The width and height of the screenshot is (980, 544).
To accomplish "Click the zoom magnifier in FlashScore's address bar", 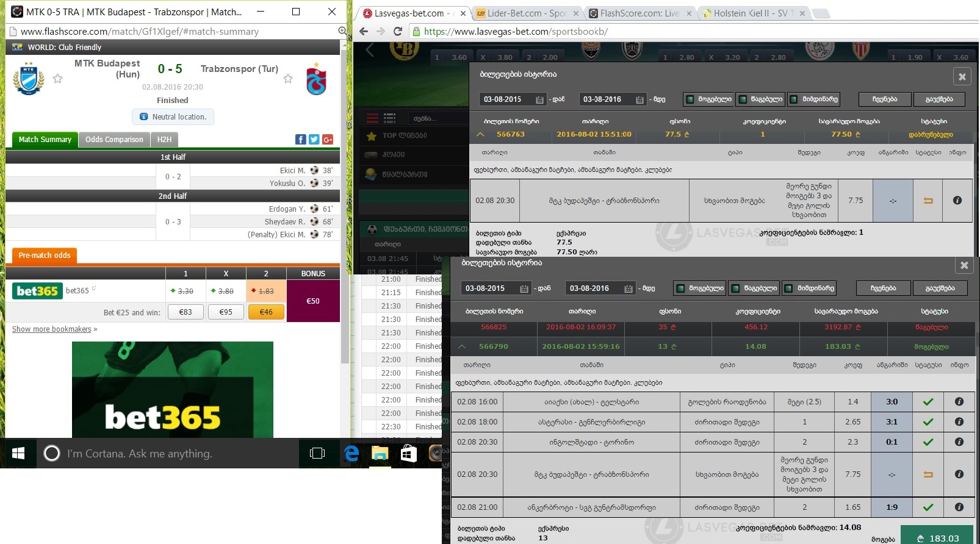I will [342, 31].
